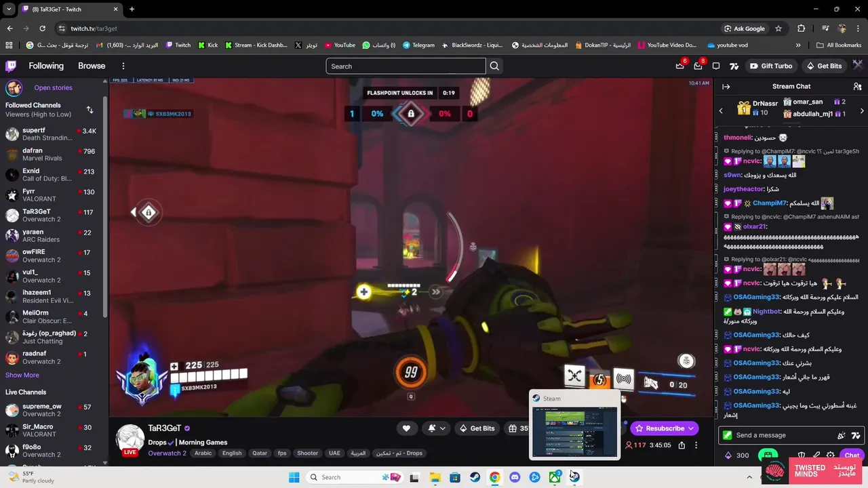
Task: Open Discord from the Windows taskbar
Action: (x=515, y=477)
